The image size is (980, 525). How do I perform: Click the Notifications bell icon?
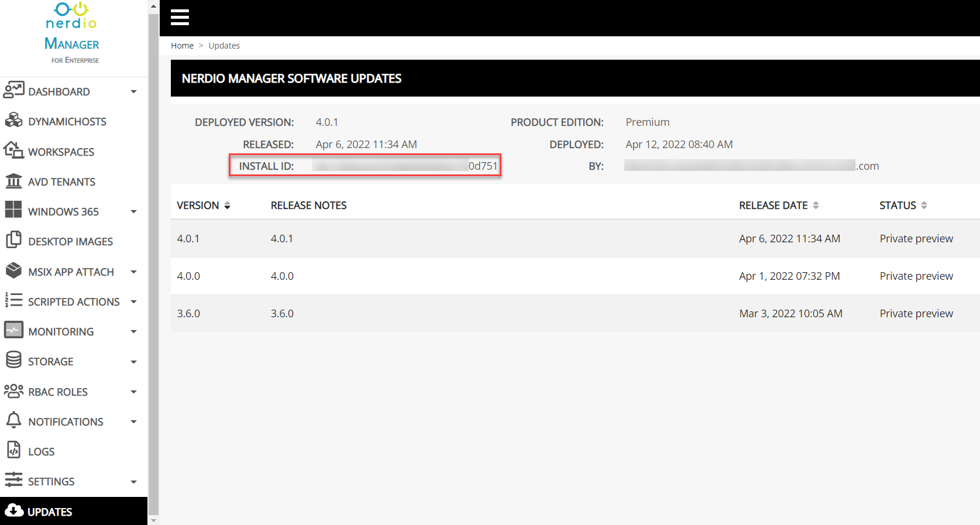click(13, 420)
